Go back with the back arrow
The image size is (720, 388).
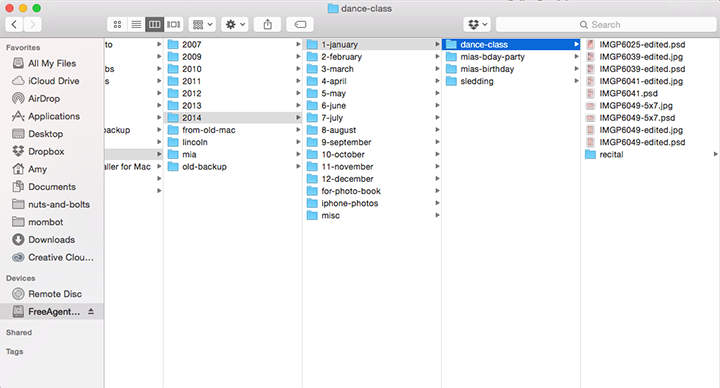click(14, 24)
